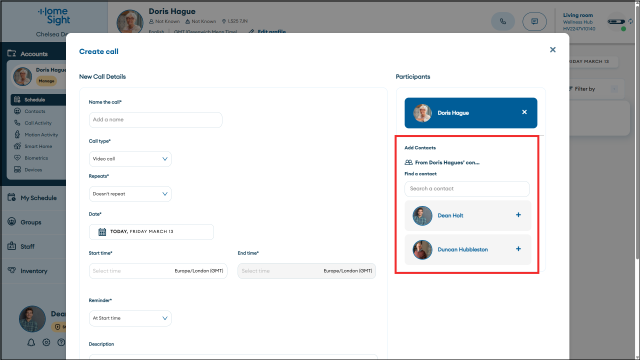Viewport: 640px width, 360px height.
Task: Click the contacts group icon beside From Doris Hagues'
Action: tap(408, 162)
